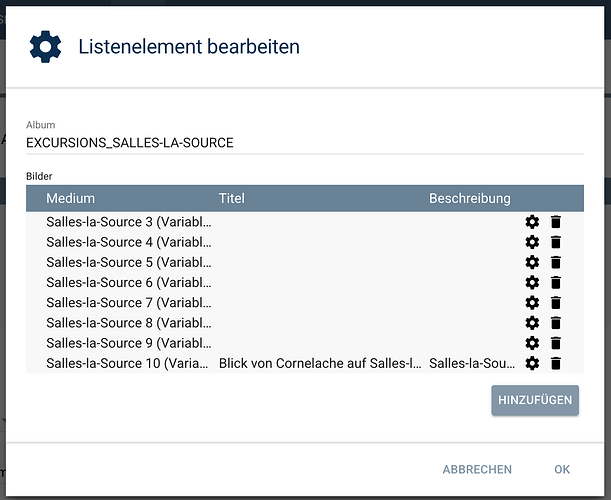This screenshot has width=611, height=500.
Task: Select the Salles-la-Source 10 medium entry
Action: coord(127,363)
